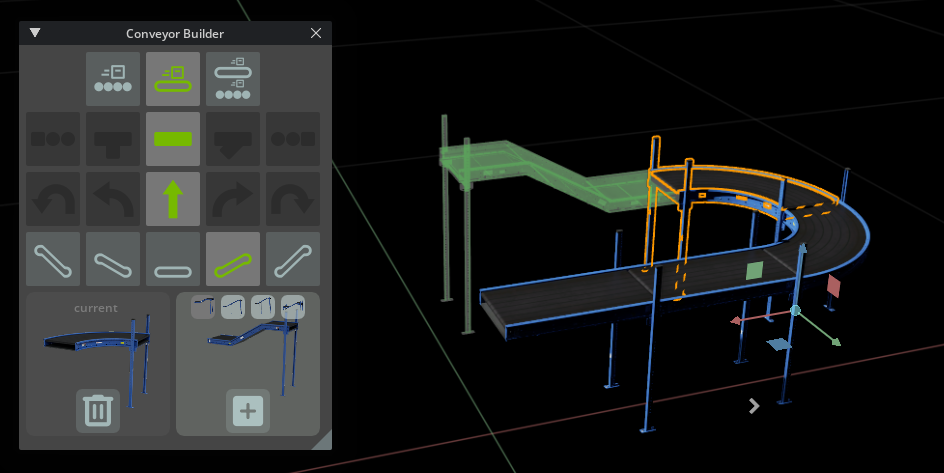
Task: Delete the current conveyor with trash icon
Action: [98, 411]
